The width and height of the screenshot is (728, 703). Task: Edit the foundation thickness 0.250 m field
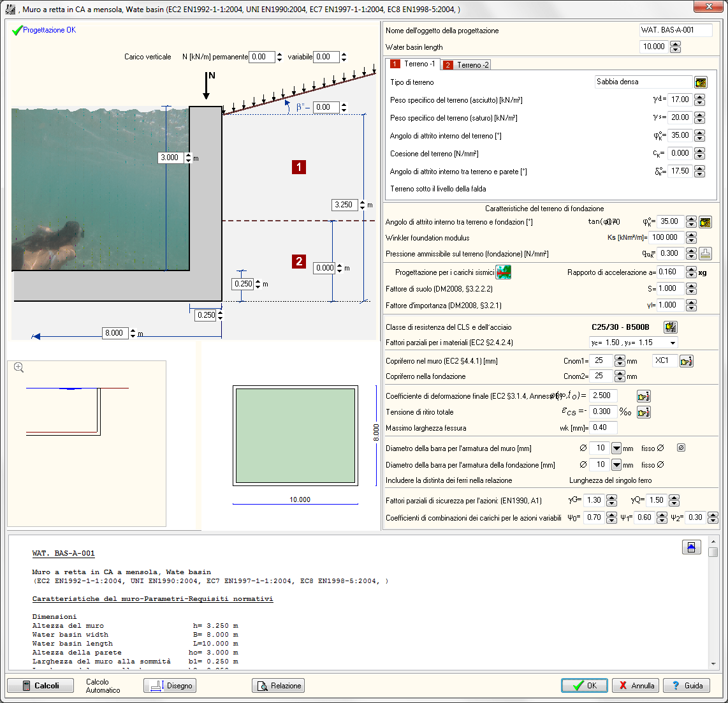(x=243, y=284)
